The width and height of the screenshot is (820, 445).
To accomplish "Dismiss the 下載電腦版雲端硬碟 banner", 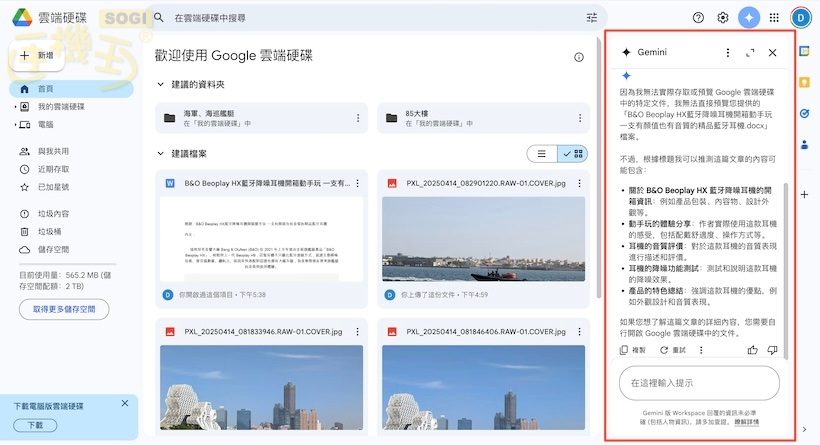I will (x=124, y=403).
